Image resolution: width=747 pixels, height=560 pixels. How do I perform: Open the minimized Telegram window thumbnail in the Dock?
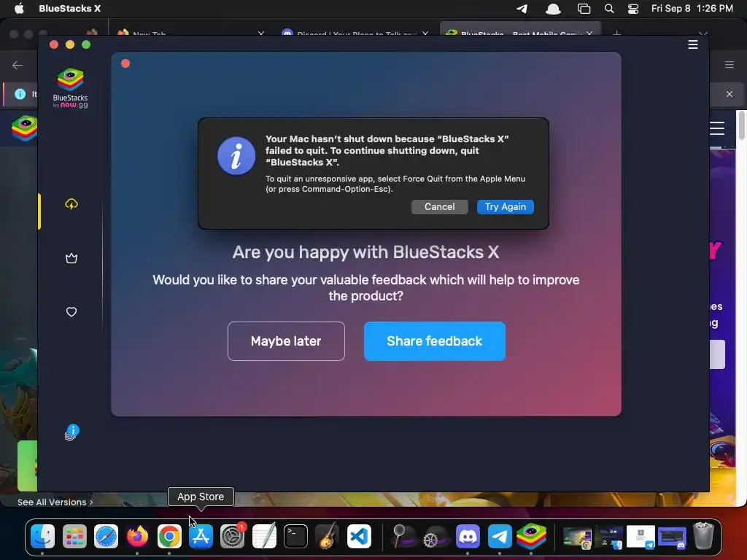tap(640, 537)
